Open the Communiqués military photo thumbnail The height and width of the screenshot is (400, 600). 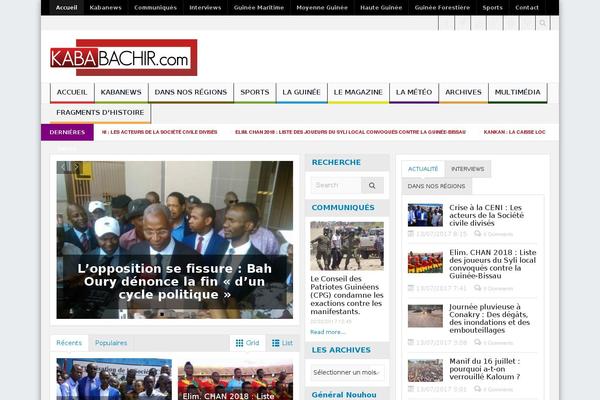click(347, 246)
